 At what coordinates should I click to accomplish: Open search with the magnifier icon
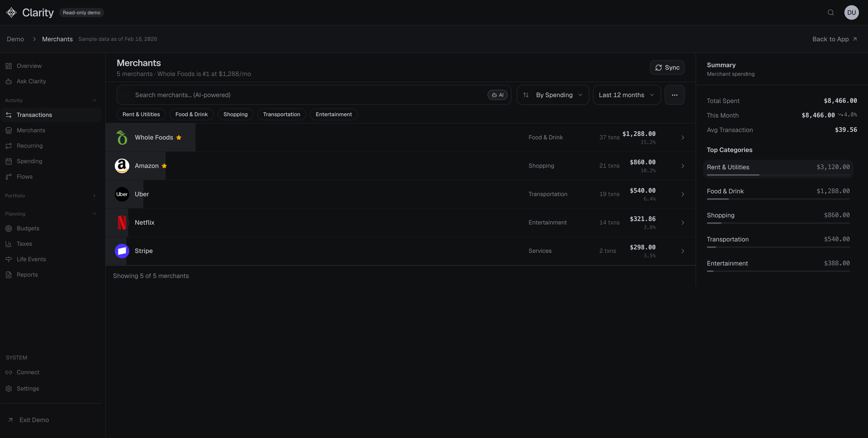[x=830, y=12]
